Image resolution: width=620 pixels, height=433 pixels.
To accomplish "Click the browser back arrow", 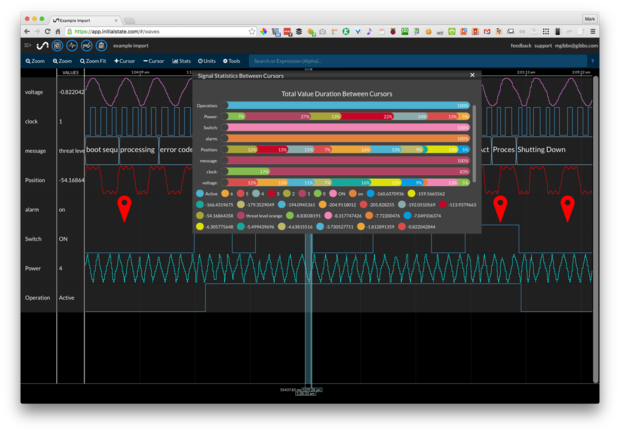I will click(27, 31).
